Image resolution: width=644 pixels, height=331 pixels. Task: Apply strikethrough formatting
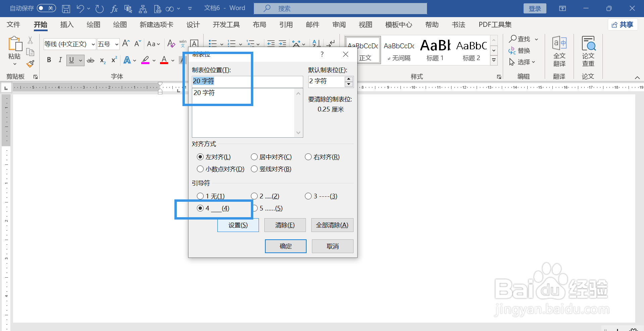[x=91, y=60]
